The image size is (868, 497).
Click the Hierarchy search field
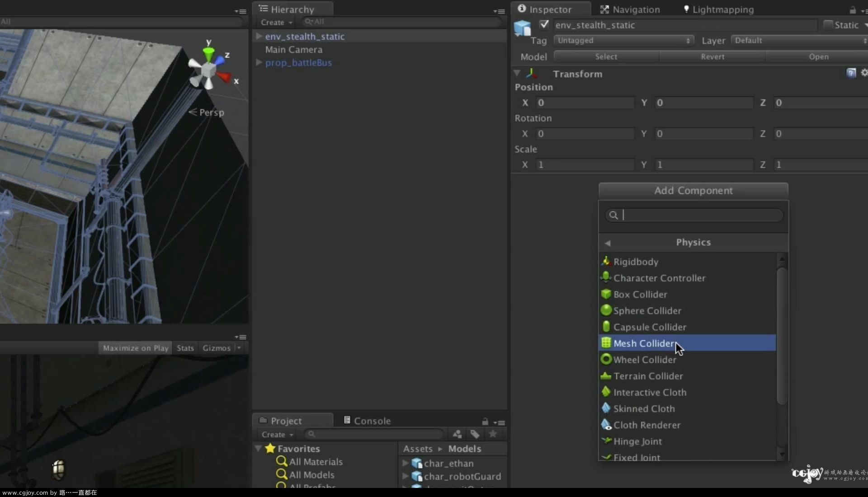point(402,22)
